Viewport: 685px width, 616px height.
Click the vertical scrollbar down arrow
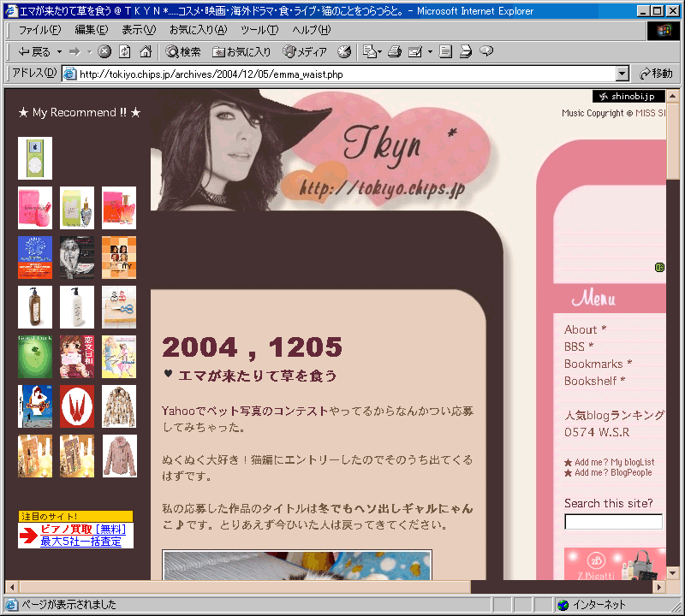672,572
